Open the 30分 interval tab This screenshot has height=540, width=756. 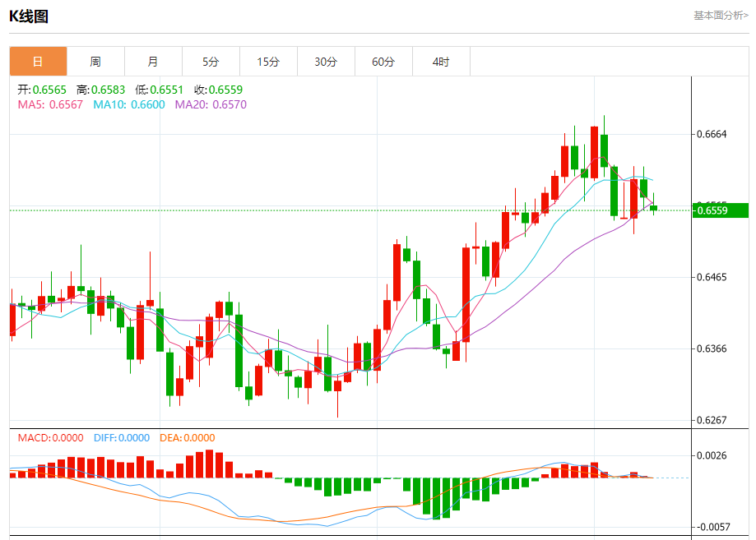point(326,62)
